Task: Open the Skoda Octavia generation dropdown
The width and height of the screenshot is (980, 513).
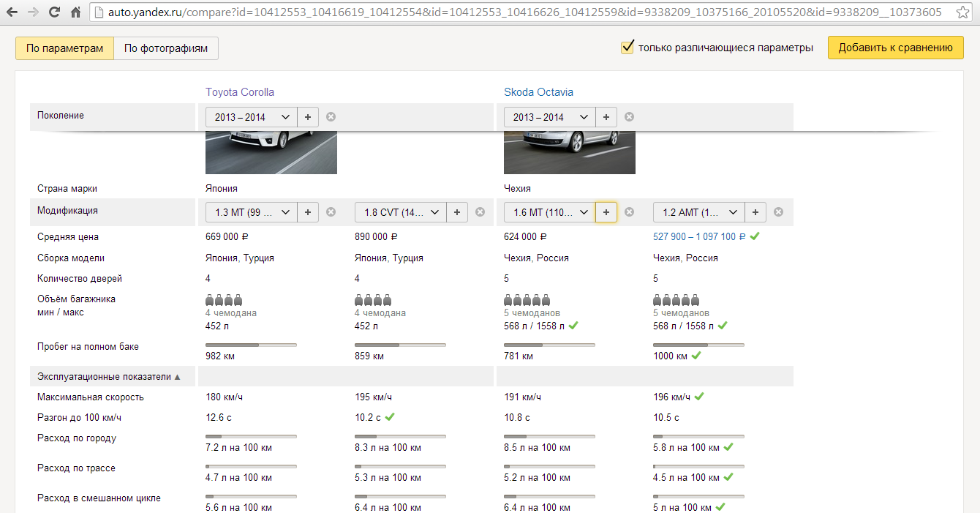Action: click(550, 117)
